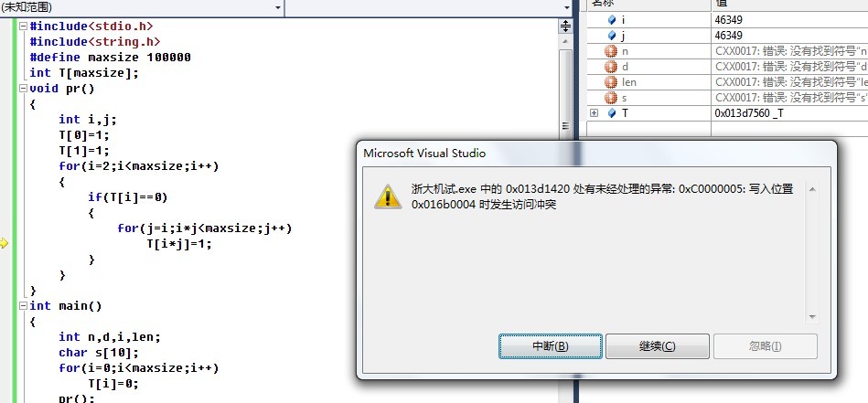Click the split-editor icon above scrollbar
868x403 pixels.
click(x=565, y=26)
